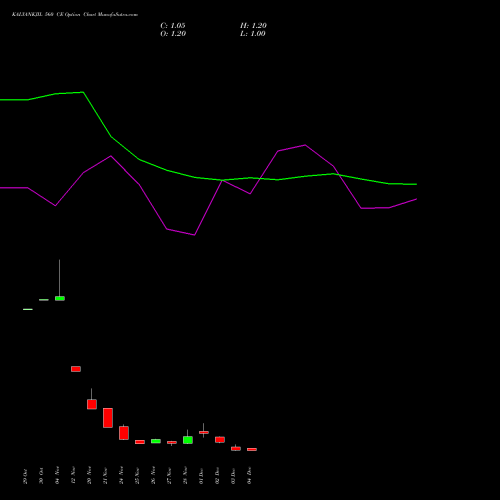Click the 04 Nov date axis label

point(58,475)
